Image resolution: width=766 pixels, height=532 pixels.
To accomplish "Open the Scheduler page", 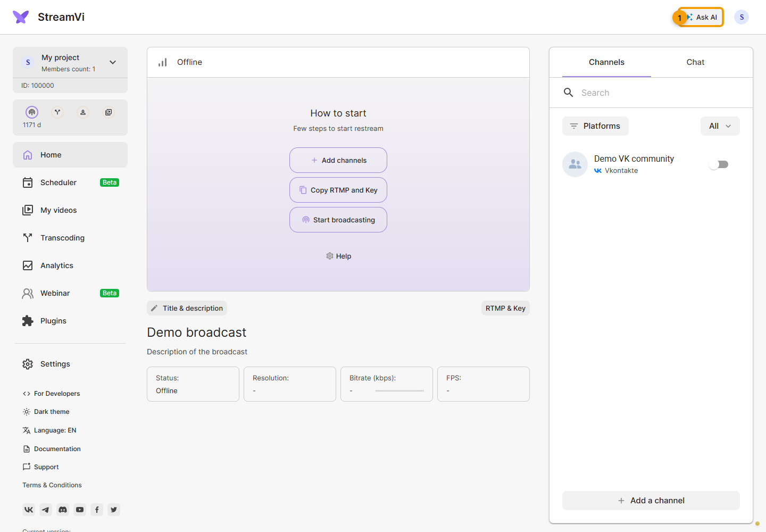I will click(70, 182).
